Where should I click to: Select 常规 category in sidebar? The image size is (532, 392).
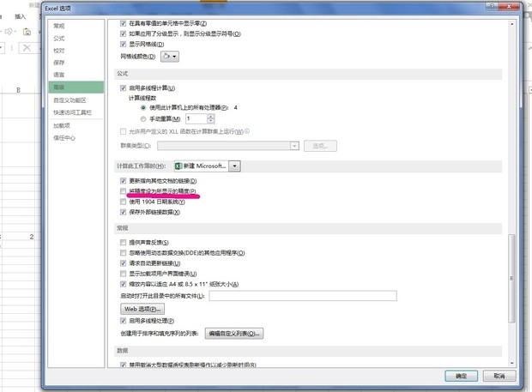[58, 26]
